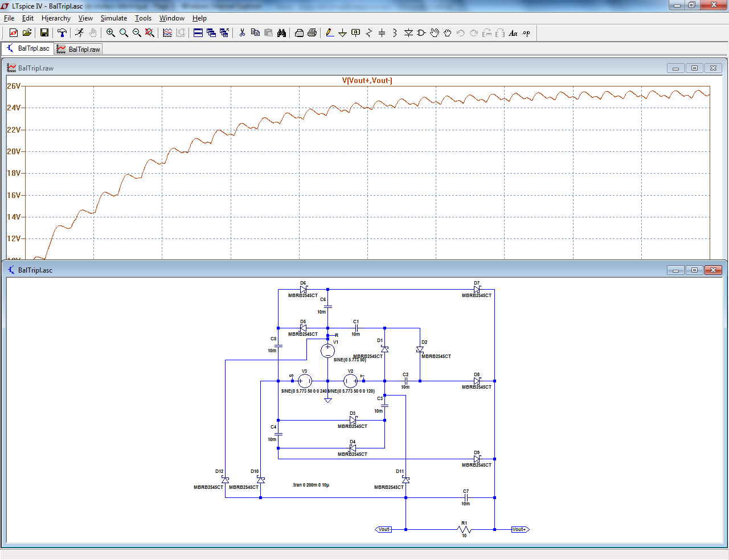Open the component (logic gate) picker
This screenshot has height=560, width=729.
point(421,33)
